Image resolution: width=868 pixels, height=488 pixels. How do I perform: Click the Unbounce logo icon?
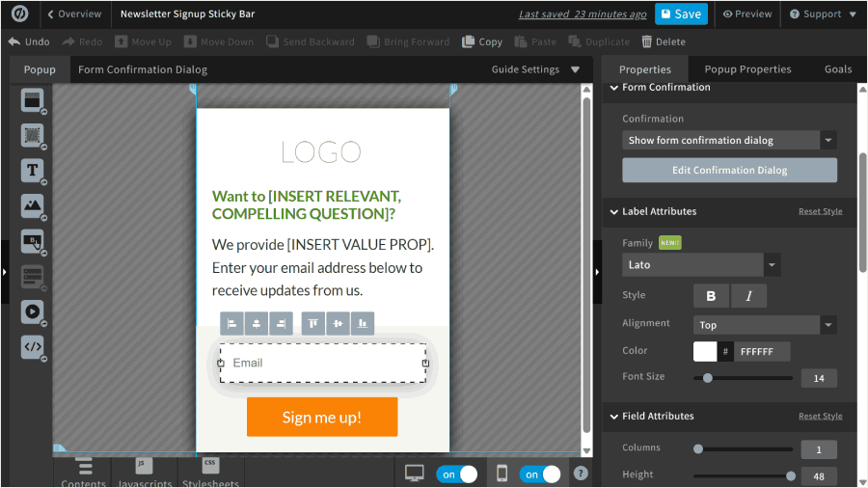point(20,14)
